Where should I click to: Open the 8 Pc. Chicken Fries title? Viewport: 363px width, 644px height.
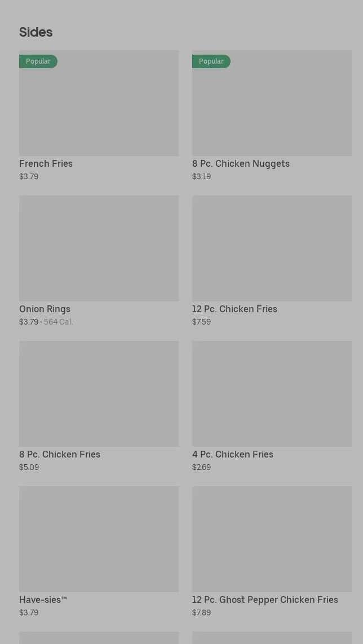60,454
